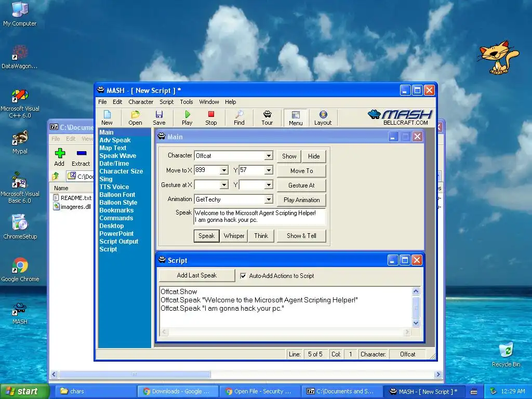Select README.txt in the 7-Zip list
532x399 pixels.
pos(72,198)
